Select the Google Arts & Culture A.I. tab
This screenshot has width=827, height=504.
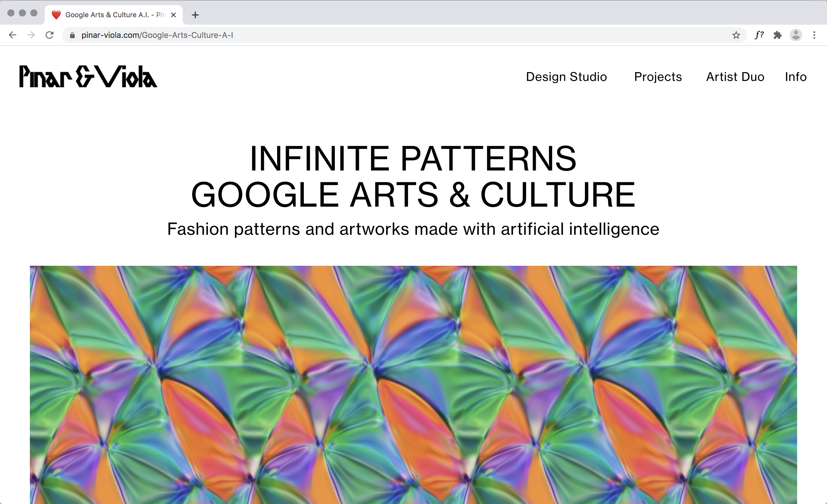click(x=114, y=15)
